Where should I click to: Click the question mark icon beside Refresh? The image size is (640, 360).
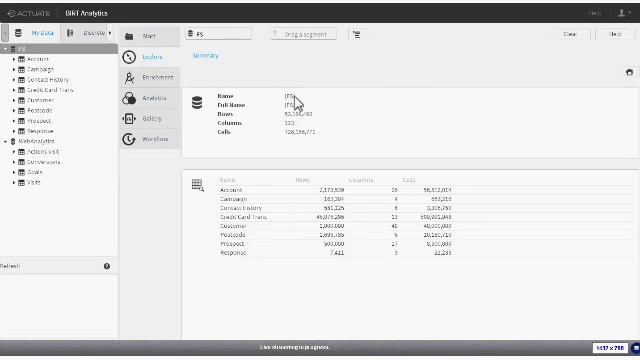(x=107, y=266)
